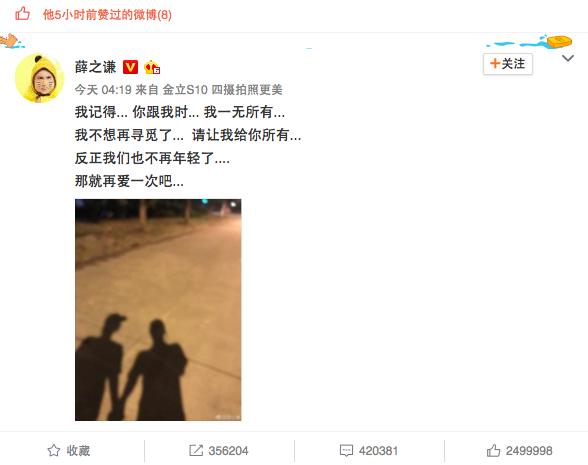The image size is (588, 465).
Task: Open comments count 420381
Action: [x=378, y=451]
